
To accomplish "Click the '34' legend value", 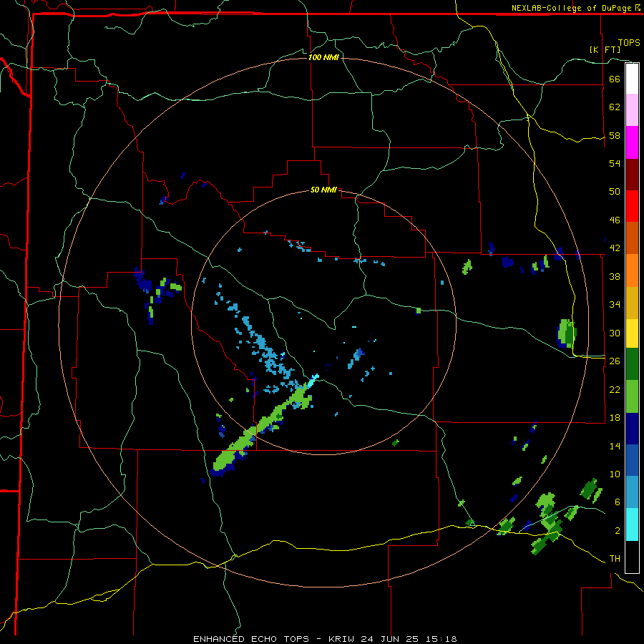I will coord(615,305).
